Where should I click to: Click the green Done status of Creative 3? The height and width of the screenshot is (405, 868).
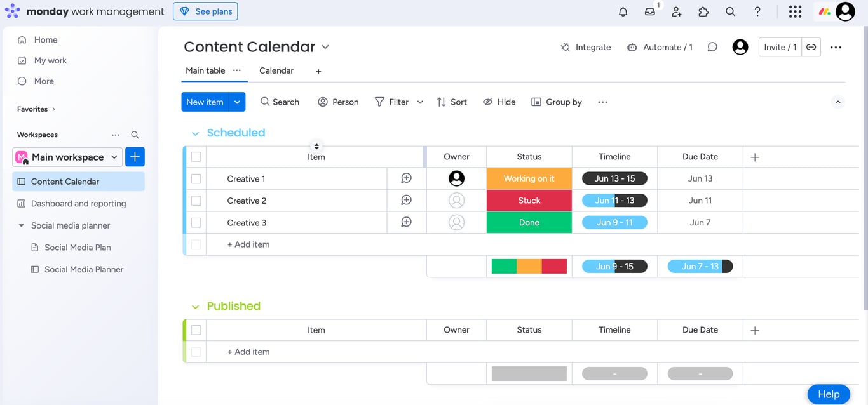[x=529, y=222]
